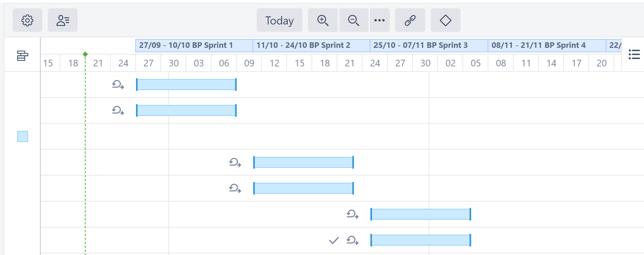This screenshot has height=255, width=644.
Task: Zoom out on the timeline
Action: click(x=353, y=20)
